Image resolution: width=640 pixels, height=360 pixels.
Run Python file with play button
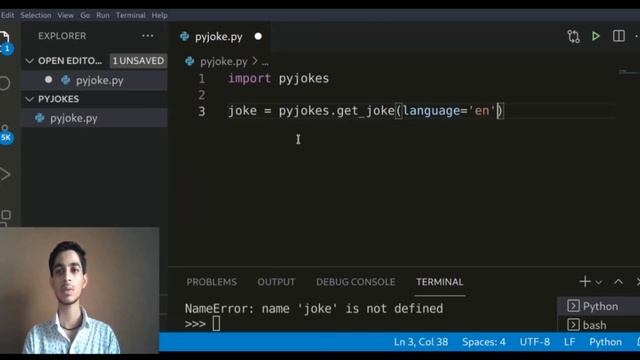tap(596, 36)
